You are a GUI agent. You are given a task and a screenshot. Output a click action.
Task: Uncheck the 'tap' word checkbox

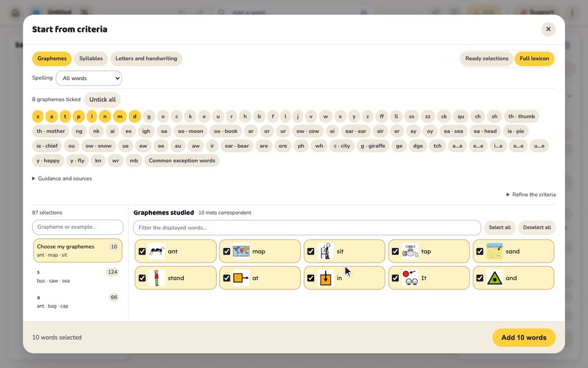[395, 251]
